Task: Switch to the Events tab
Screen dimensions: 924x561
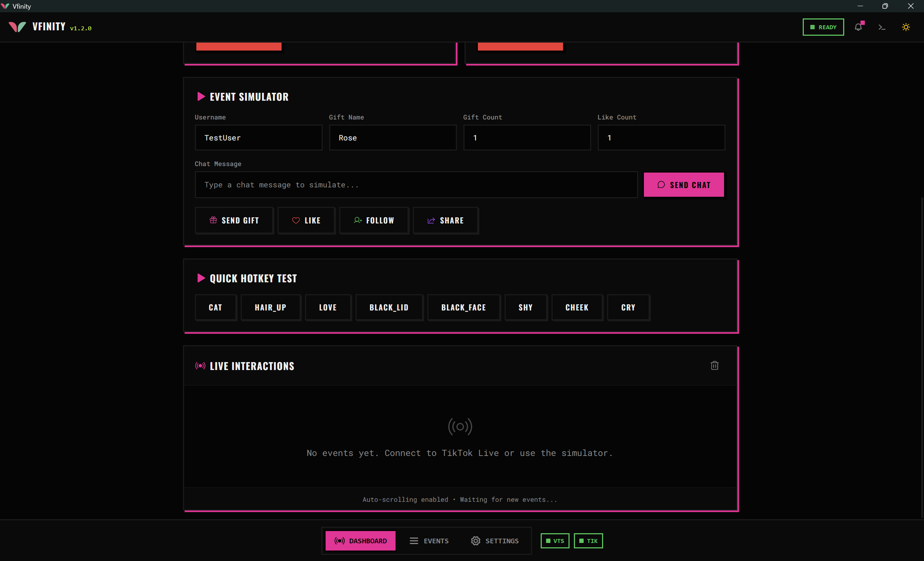Action: (x=429, y=540)
